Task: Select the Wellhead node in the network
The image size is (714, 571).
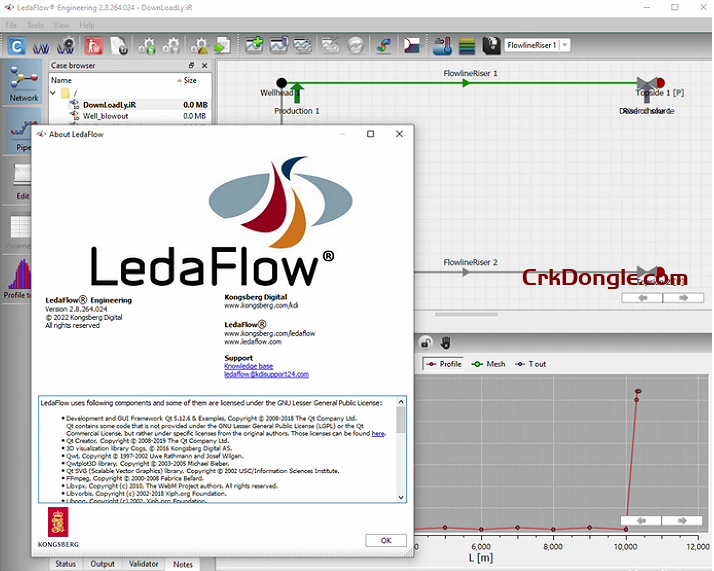Action: (282, 83)
